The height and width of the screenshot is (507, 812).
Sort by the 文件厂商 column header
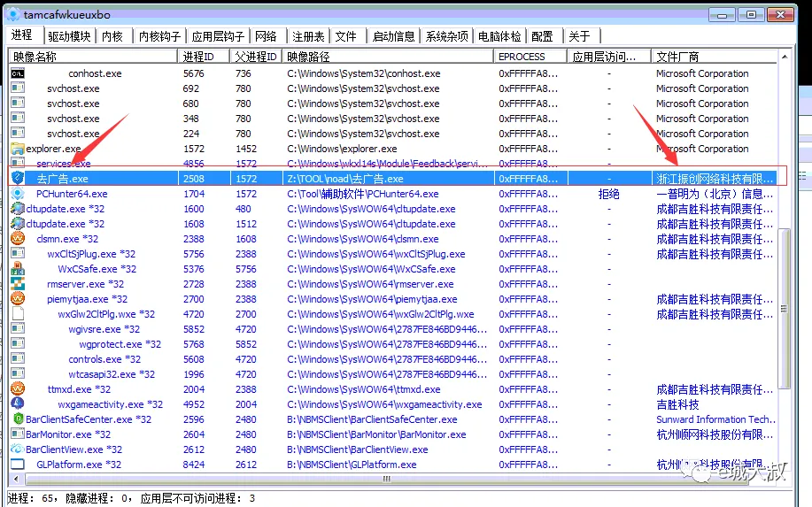[x=714, y=57]
